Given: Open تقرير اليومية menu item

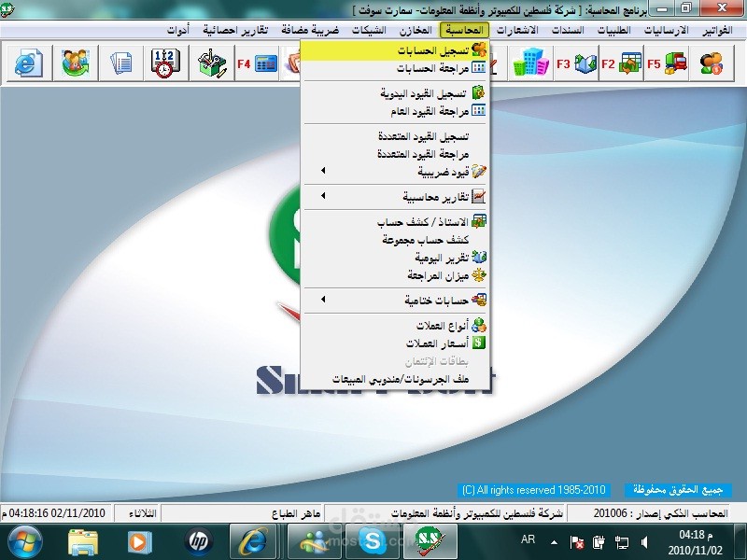Looking at the screenshot, I should tap(395, 258).
